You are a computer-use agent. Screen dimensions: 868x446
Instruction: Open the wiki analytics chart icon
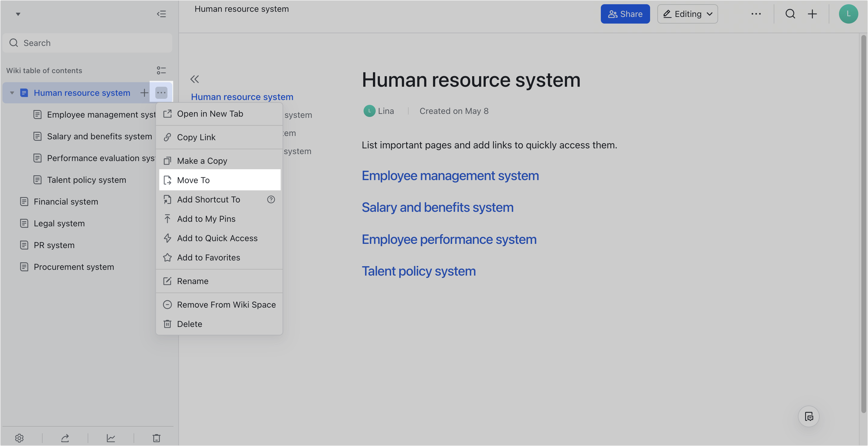[x=111, y=438]
